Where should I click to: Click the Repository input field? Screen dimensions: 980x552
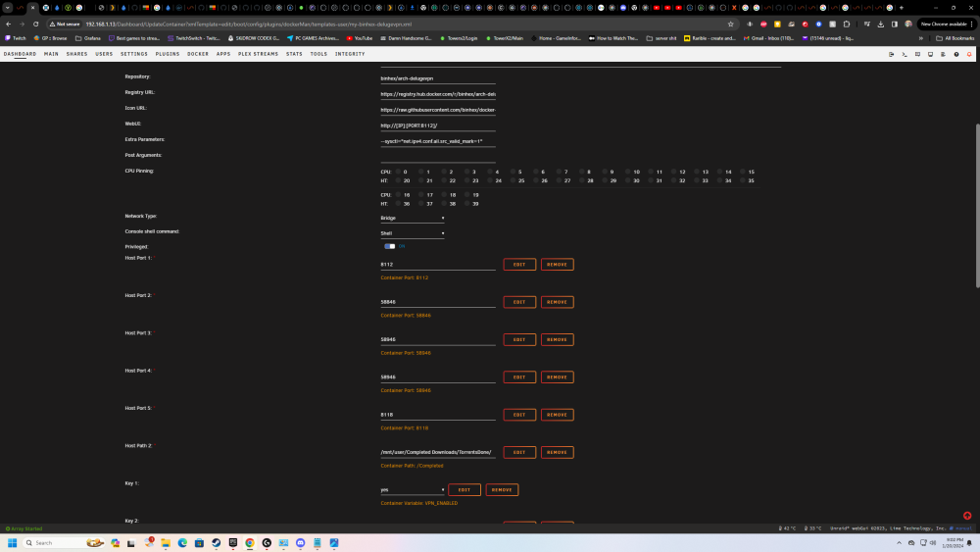coord(437,78)
